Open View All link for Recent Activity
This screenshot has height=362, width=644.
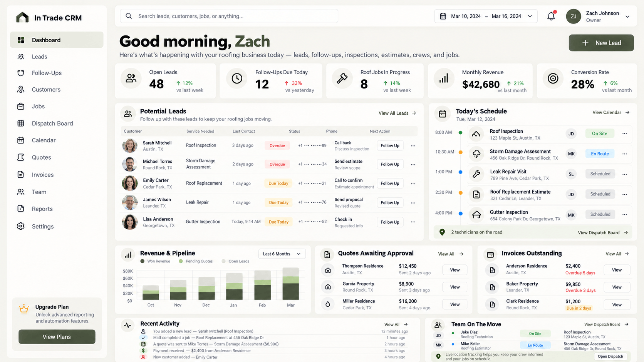[396, 325]
